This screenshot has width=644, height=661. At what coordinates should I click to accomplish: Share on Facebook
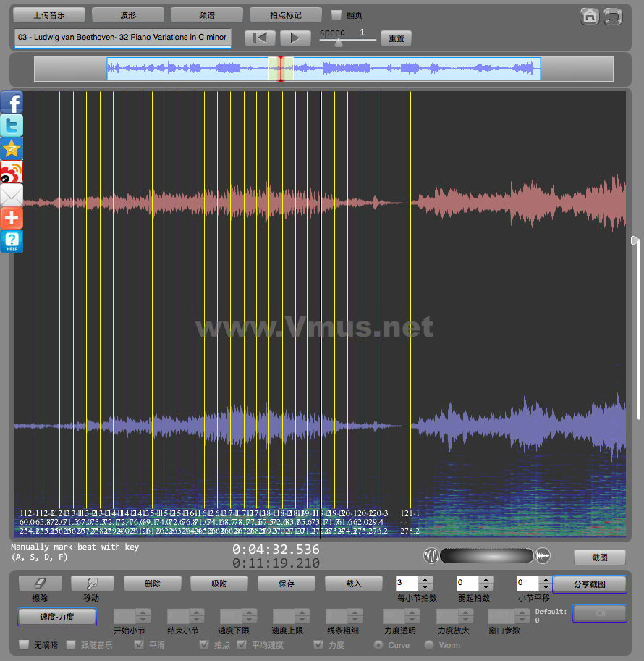(x=12, y=102)
